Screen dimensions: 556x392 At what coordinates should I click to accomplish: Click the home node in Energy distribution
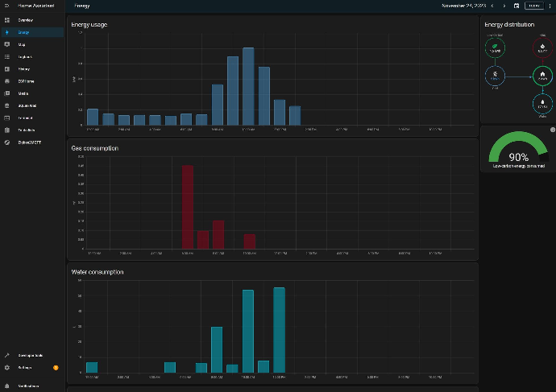pyautogui.click(x=542, y=76)
